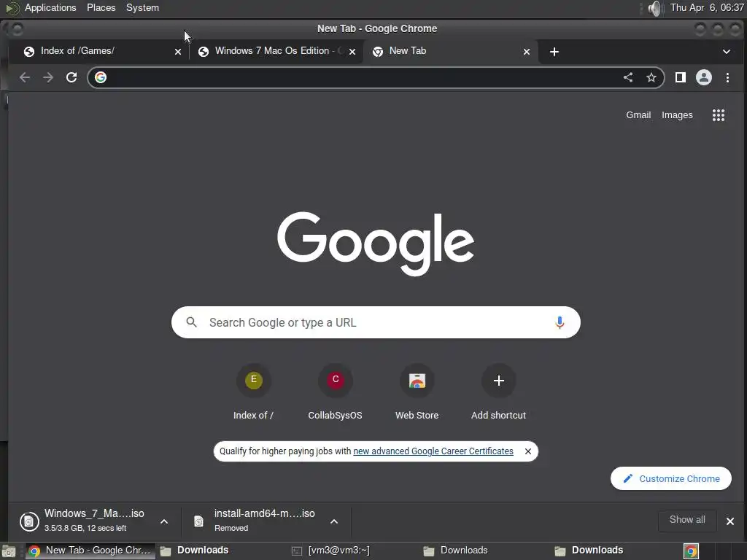Open the Gmail link
Image resolution: width=747 pixels, height=560 pixels.
point(638,114)
